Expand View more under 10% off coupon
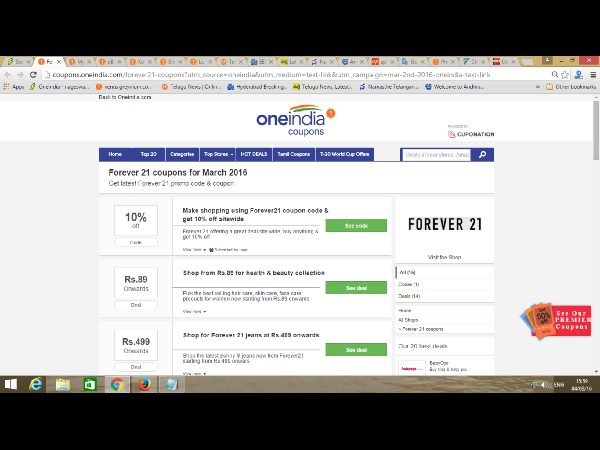The image size is (600, 450). tap(192, 249)
